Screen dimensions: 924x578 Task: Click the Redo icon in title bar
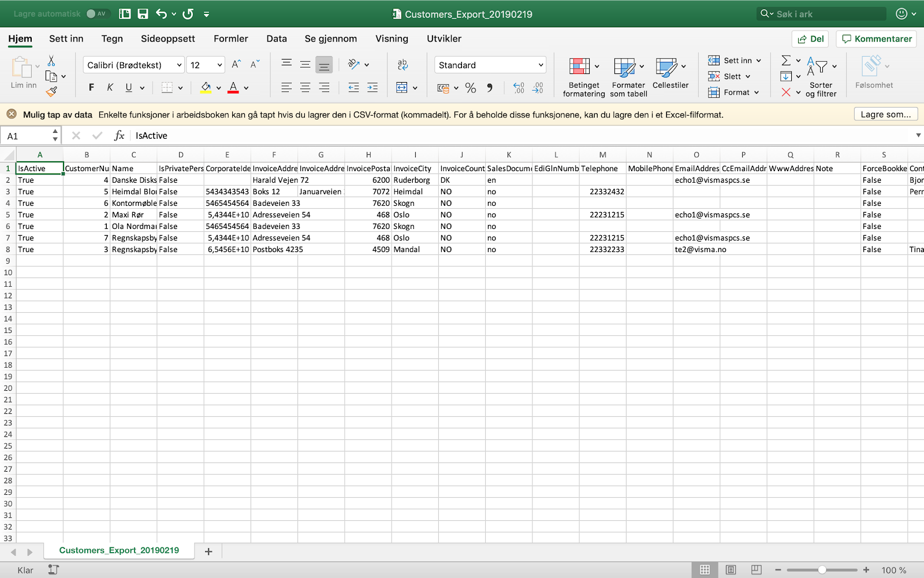tap(188, 14)
